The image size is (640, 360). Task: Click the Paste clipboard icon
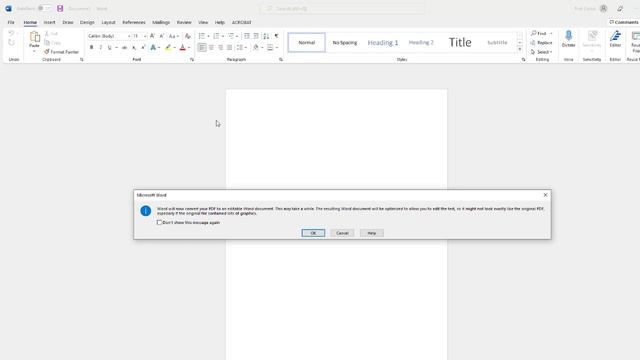point(34,37)
